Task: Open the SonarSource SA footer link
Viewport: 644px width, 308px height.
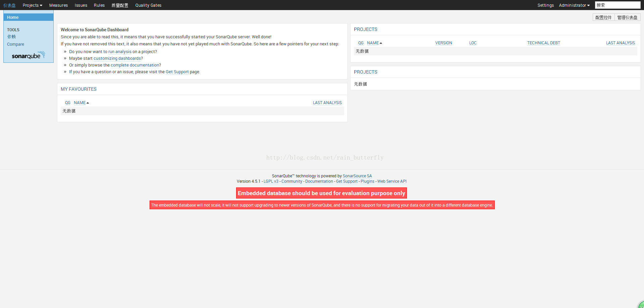Action: [x=357, y=176]
